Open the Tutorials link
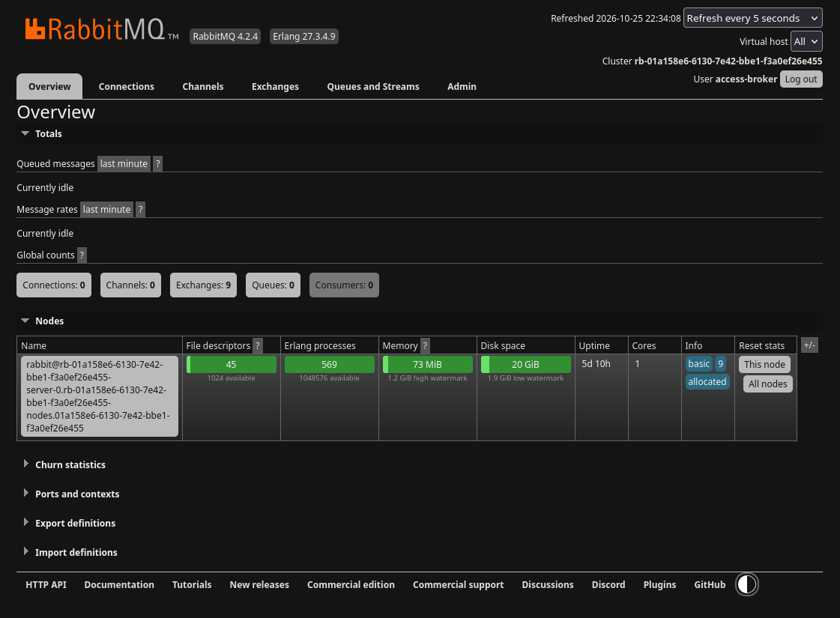 tap(192, 584)
